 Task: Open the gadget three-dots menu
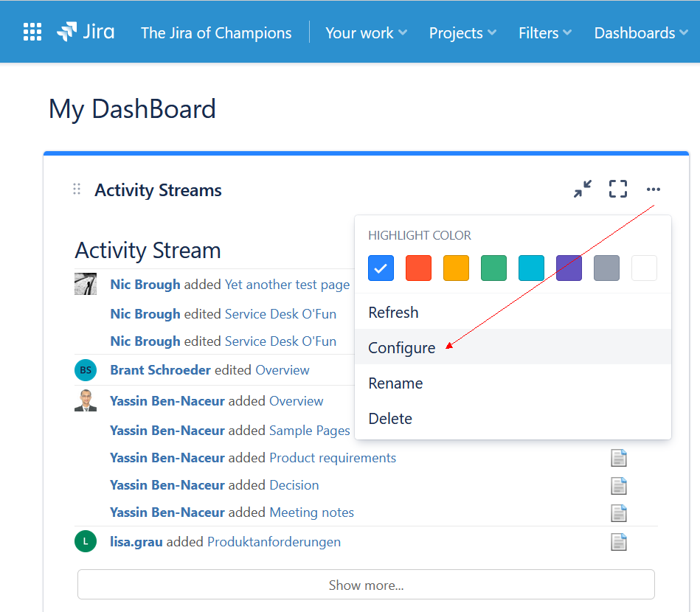[653, 189]
